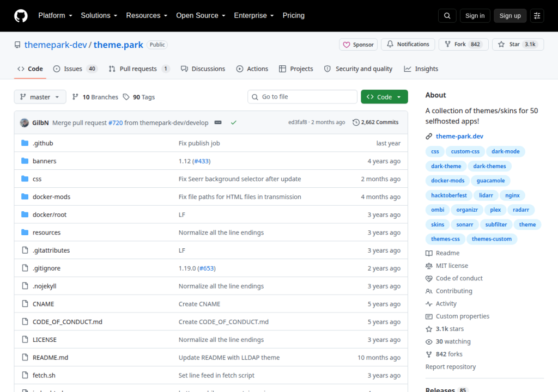Open the fetch.sh file
Image resolution: width=558 pixels, height=392 pixels.
tap(44, 375)
